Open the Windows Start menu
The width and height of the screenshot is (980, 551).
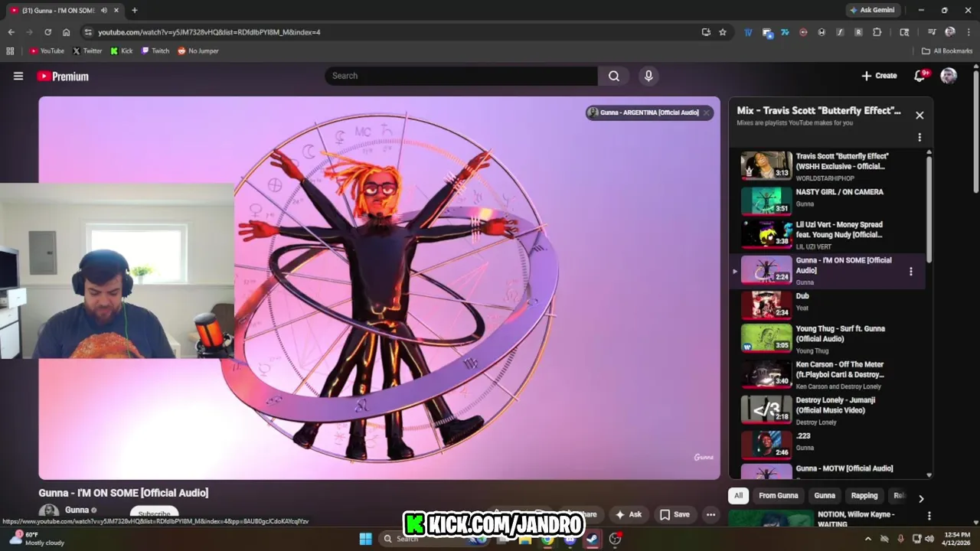pyautogui.click(x=365, y=539)
